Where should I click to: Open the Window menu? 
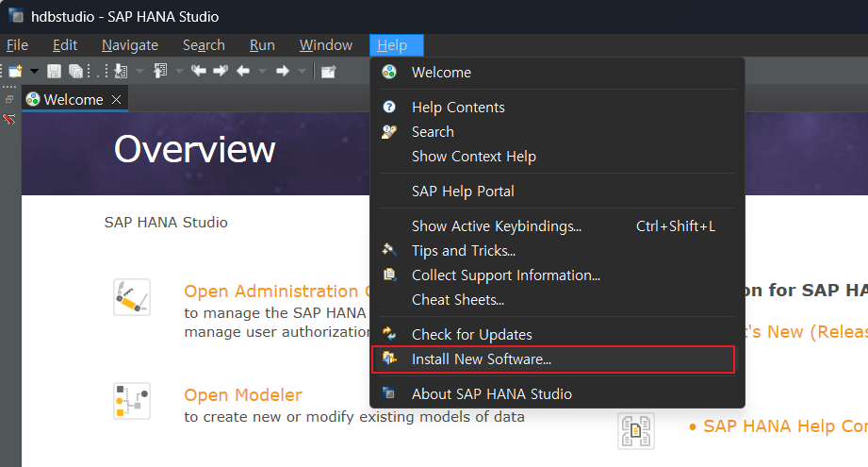click(326, 45)
